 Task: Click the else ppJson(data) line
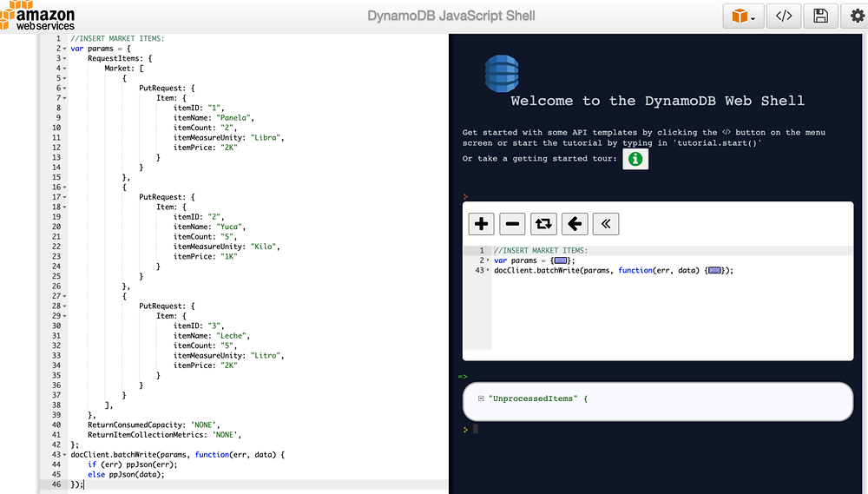tap(126, 475)
